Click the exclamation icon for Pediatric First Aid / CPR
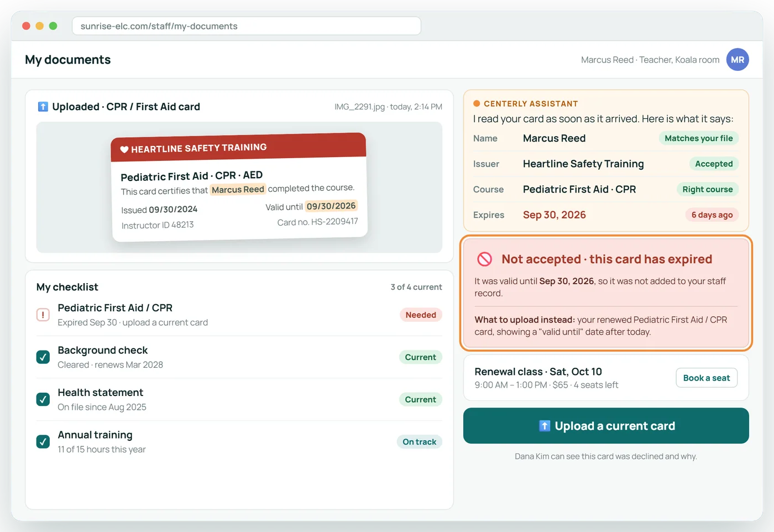Viewport: 774px width, 532px height. [x=43, y=315]
